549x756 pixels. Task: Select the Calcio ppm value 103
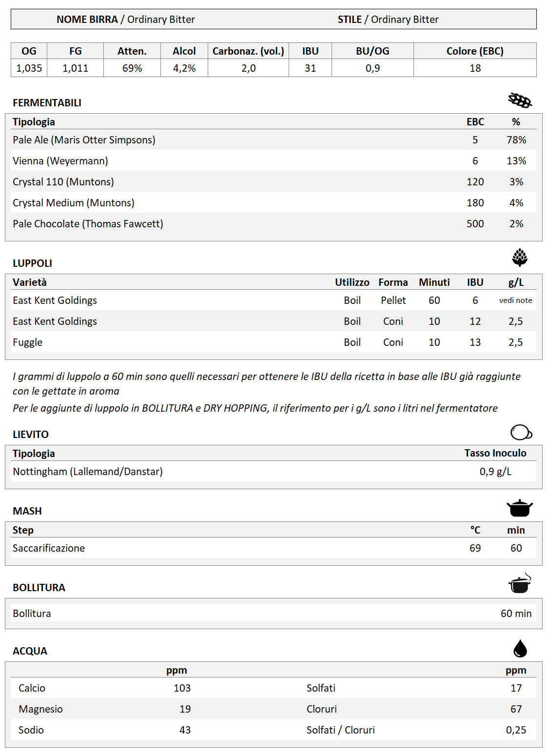[182, 688]
